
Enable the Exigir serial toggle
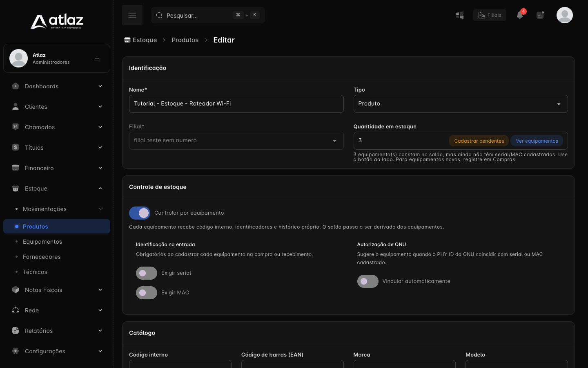coord(147,273)
